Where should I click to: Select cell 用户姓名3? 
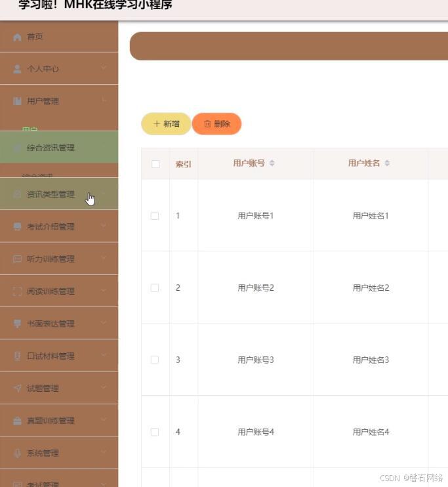pyautogui.click(x=371, y=360)
